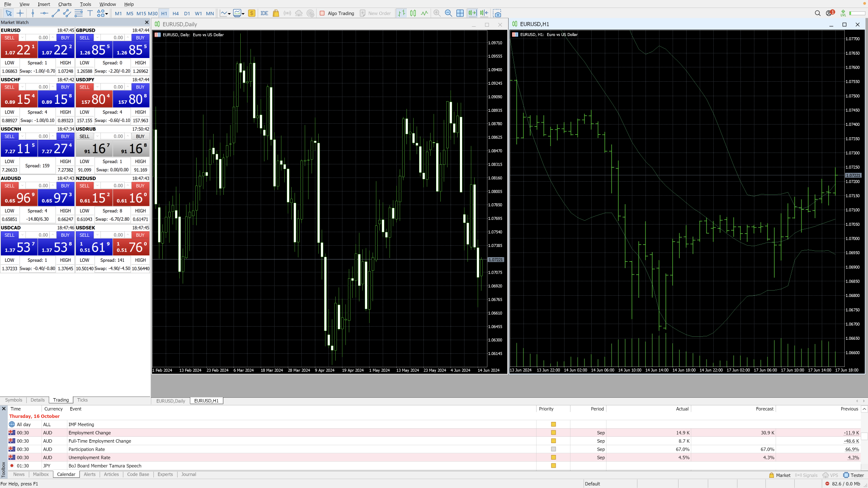Open the MetaEditor IDE
868x488 pixels.
[x=264, y=13]
